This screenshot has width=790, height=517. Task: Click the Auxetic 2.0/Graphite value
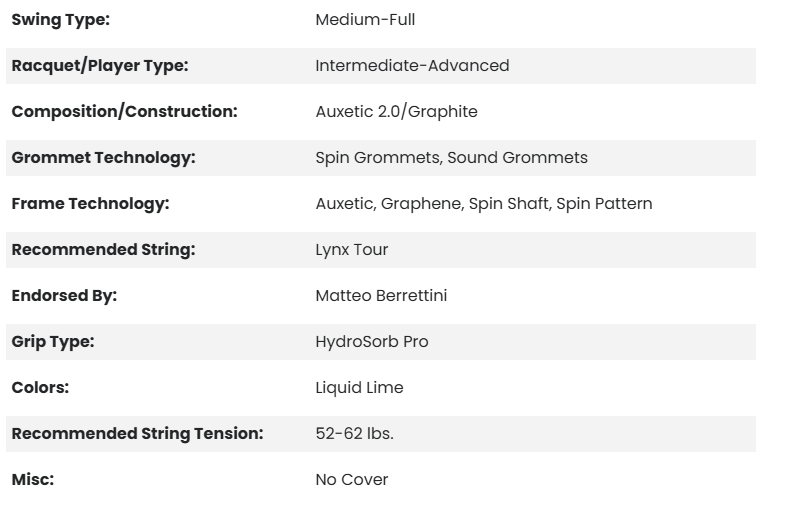tap(396, 112)
